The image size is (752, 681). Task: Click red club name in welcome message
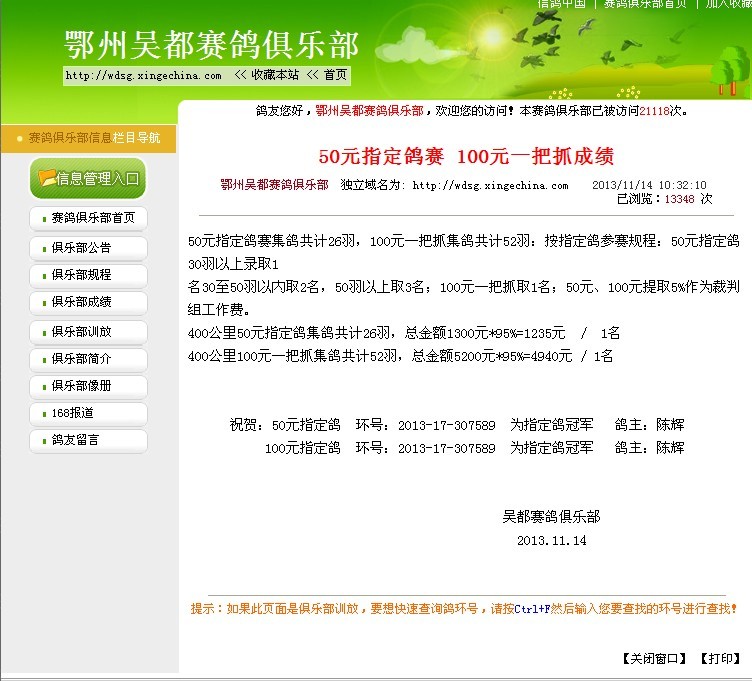[370, 111]
